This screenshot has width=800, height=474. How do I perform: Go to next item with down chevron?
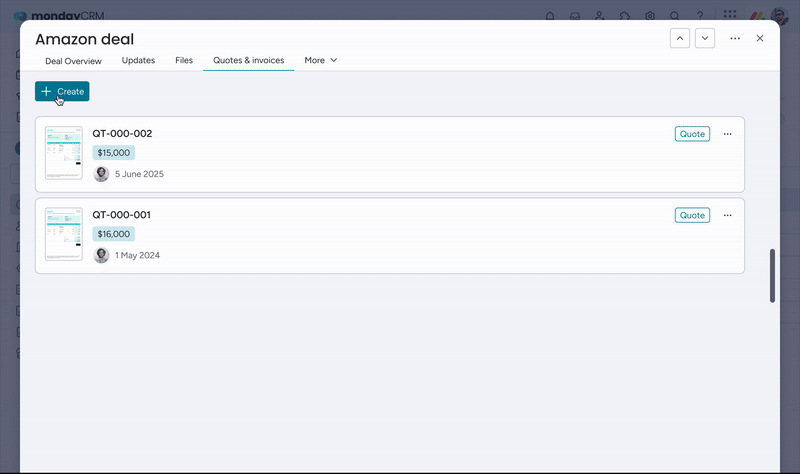[x=705, y=38]
